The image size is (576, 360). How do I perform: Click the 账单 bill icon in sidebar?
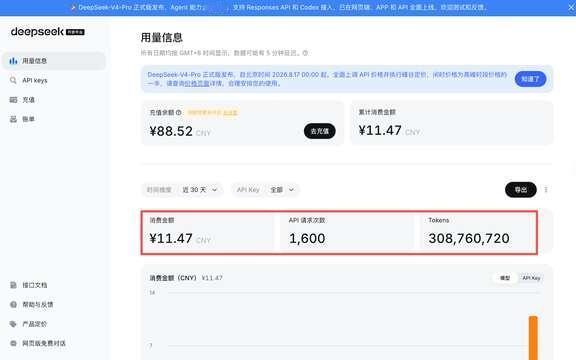pos(13,119)
